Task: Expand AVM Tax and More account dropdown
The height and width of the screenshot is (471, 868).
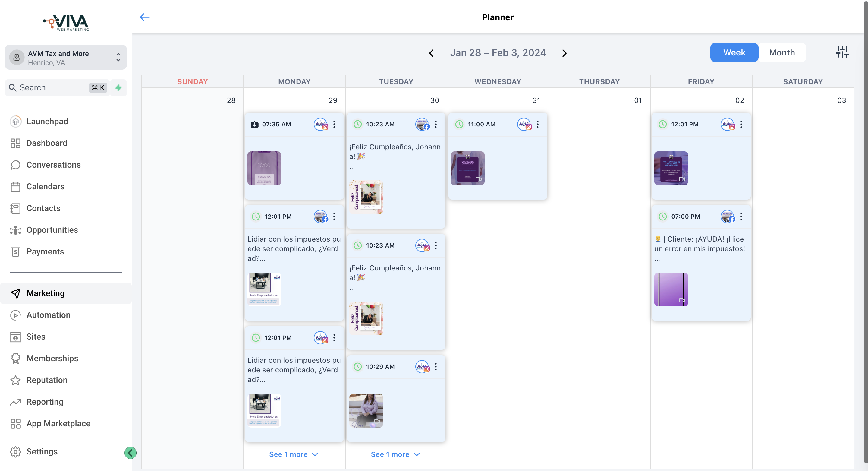Action: tap(119, 57)
